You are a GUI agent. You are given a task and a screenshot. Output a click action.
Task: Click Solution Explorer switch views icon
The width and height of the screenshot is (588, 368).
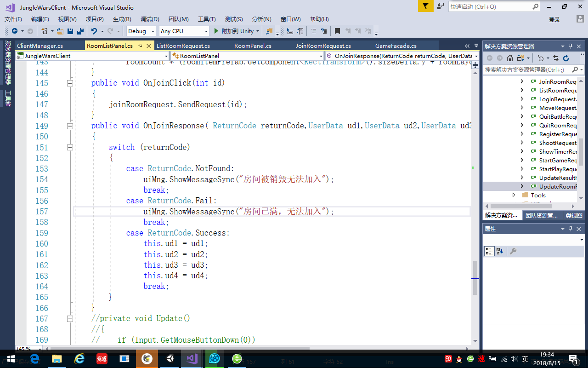[x=520, y=58]
